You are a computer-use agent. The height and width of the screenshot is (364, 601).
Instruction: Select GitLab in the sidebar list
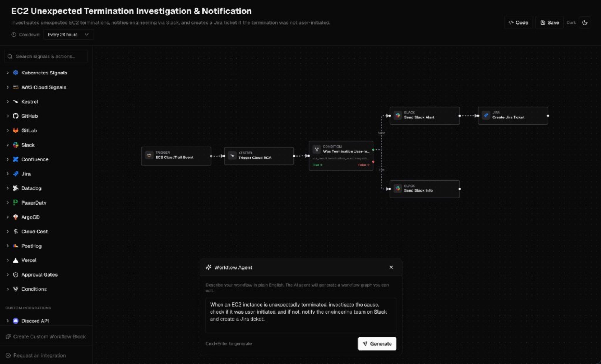click(x=29, y=130)
